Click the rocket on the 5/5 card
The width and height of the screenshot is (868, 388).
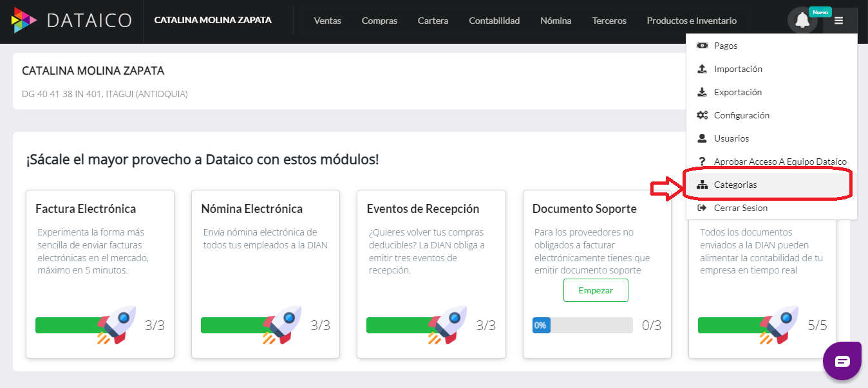click(x=779, y=325)
